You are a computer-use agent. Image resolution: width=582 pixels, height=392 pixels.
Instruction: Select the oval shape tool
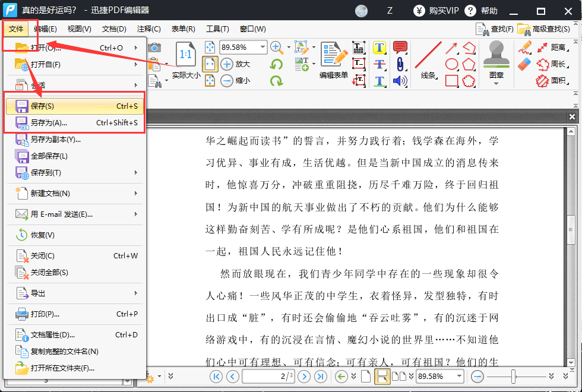[x=451, y=64]
